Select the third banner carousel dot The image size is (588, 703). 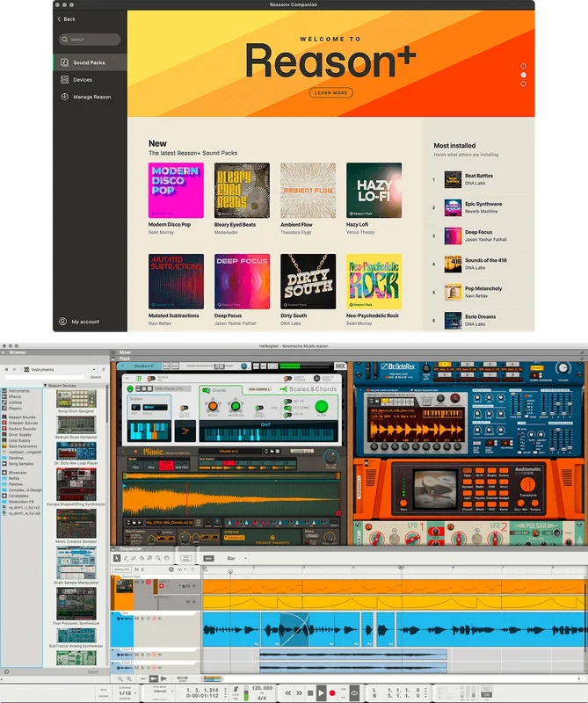pyautogui.click(x=524, y=83)
